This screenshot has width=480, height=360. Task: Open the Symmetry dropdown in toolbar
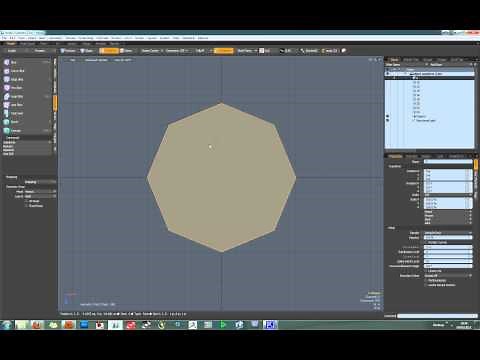[x=178, y=51]
